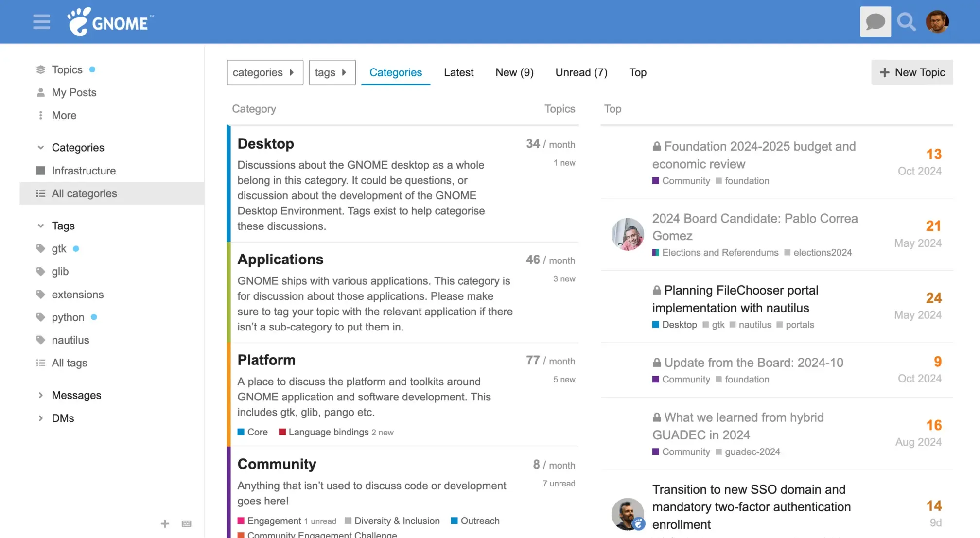This screenshot has width=980, height=538.
Task: Open the hamburger navigation menu
Action: click(x=41, y=21)
